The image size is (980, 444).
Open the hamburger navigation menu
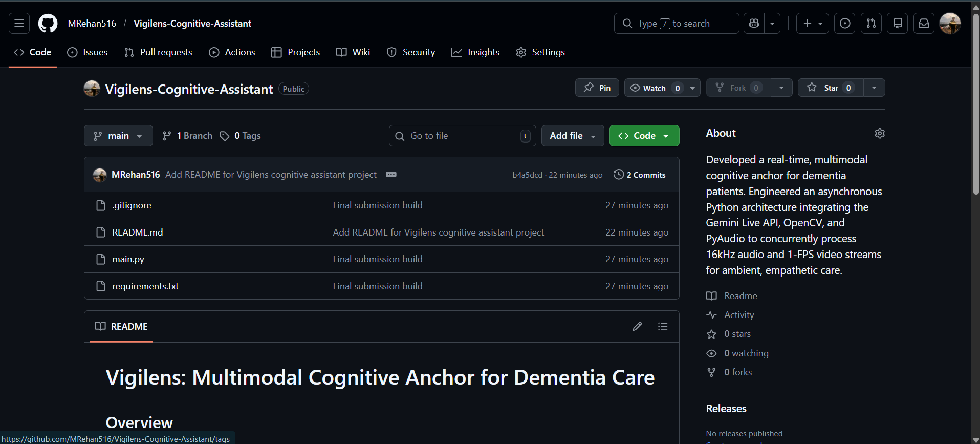point(19,24)
